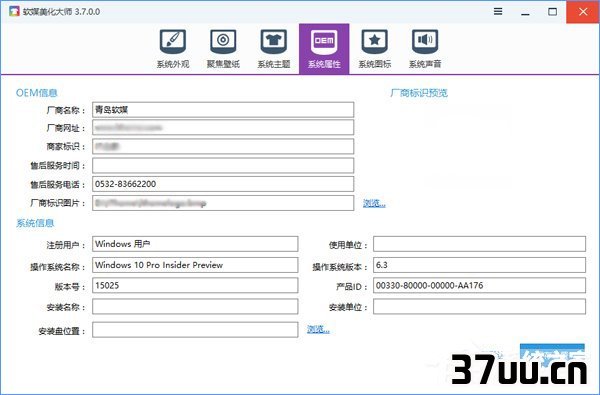This screenshot has height=395, width=600.
Task: Click the 操作系统名称 field
Action: (195, 265)
